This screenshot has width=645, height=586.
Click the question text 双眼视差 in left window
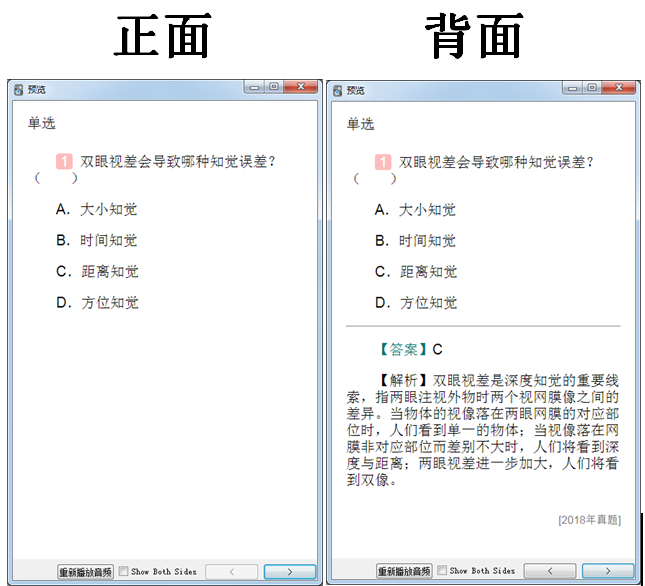(x=177, y=162)
